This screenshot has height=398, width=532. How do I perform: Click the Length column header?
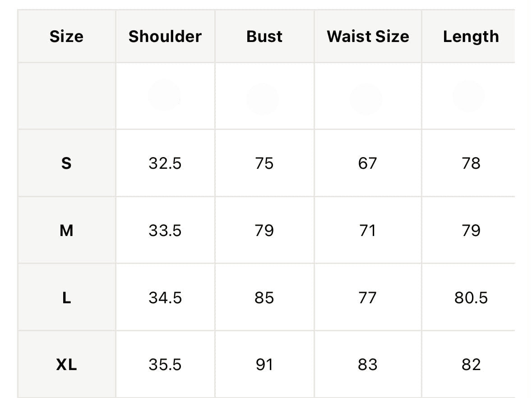[x=471, y=37]
